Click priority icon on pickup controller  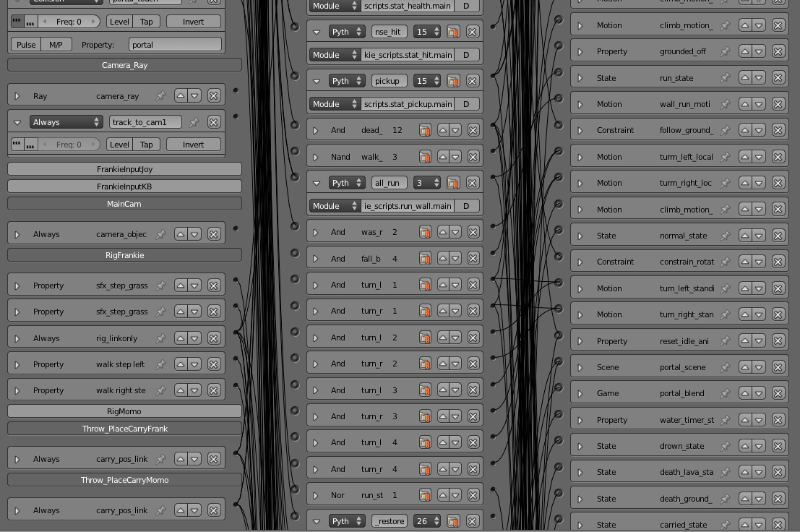tap(453, 81)
